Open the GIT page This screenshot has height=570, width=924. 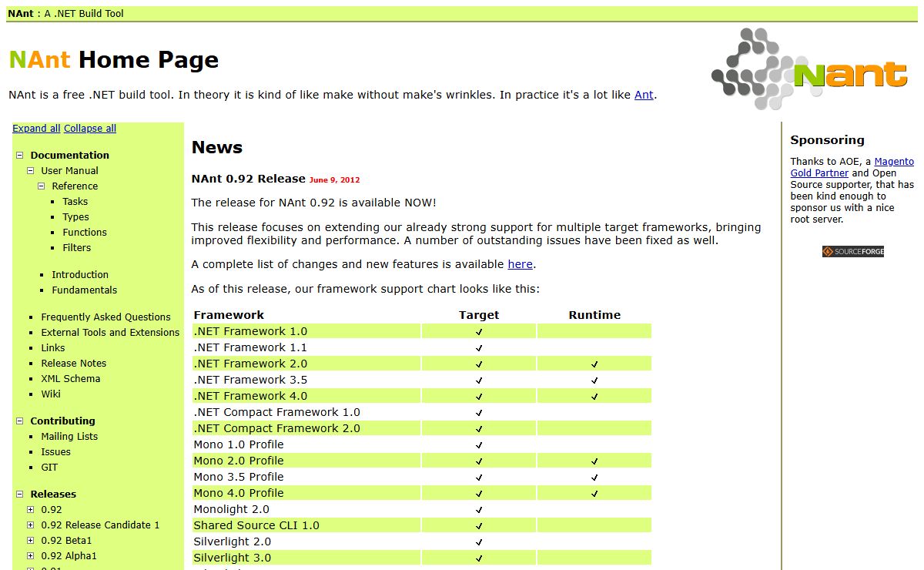coord(49,467)
